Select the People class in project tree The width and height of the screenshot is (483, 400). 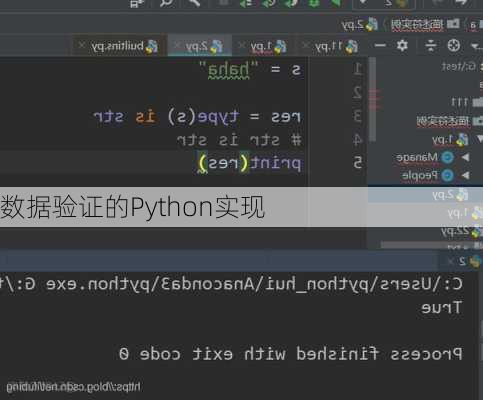pos(428,175)
